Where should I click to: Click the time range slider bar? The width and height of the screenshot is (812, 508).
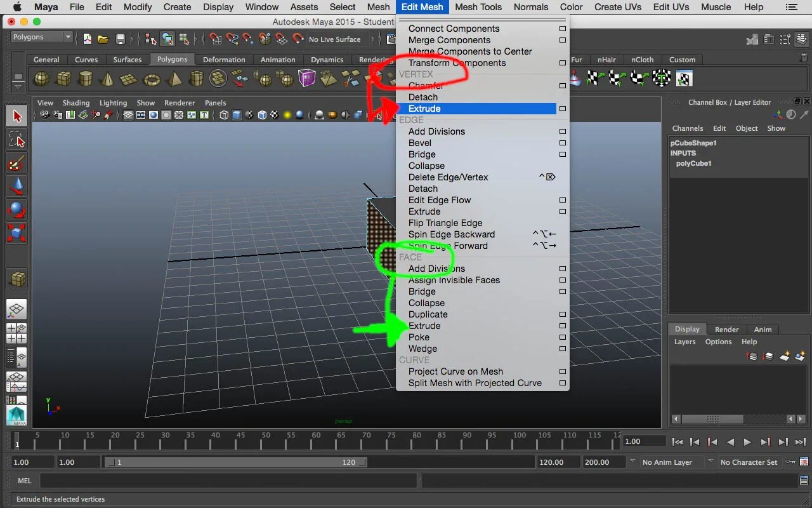pyautogui.click(x=235, y=462)
